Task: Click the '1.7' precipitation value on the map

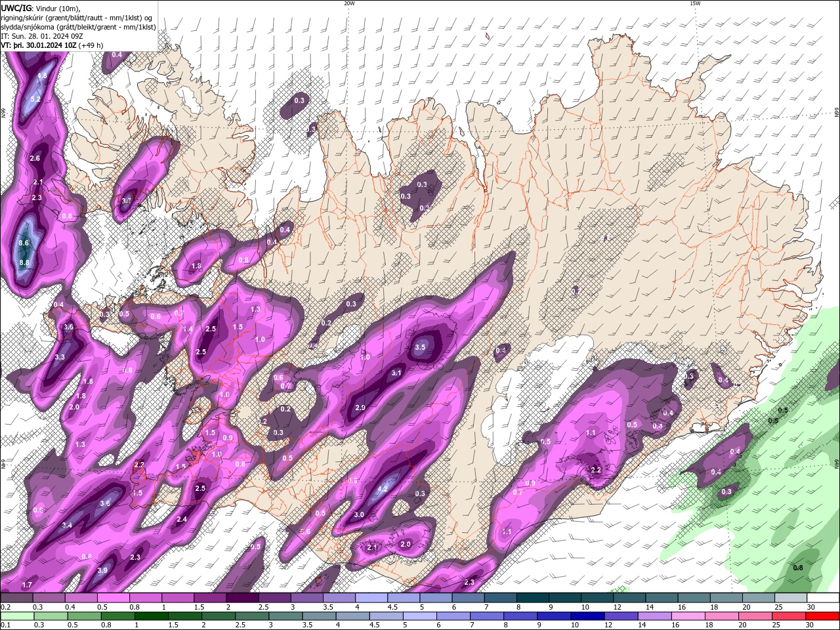Action: pos(27,585)
